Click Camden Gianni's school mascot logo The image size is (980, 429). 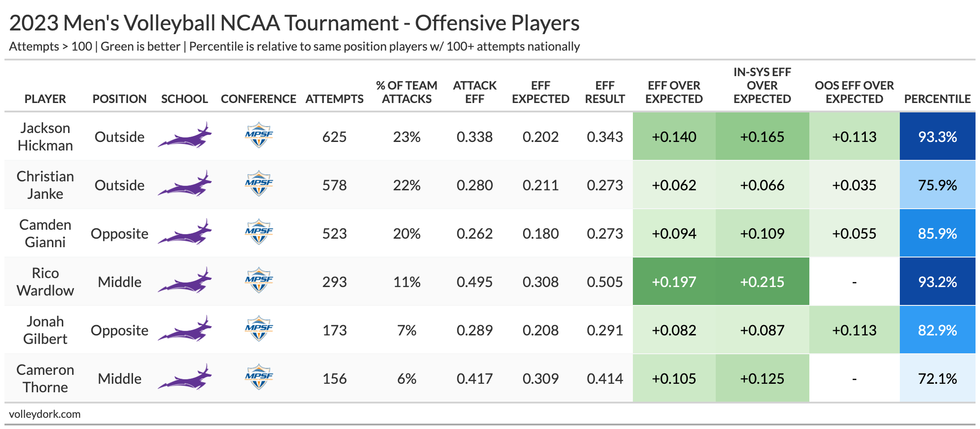tap(185, 233)
